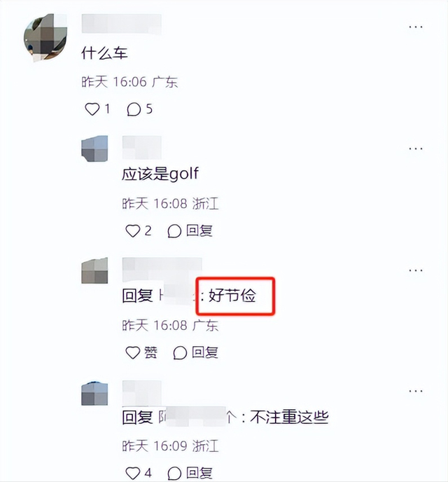Open avatar of "好节俭" replier
This screenshot has height=482, width=448.
94,270
